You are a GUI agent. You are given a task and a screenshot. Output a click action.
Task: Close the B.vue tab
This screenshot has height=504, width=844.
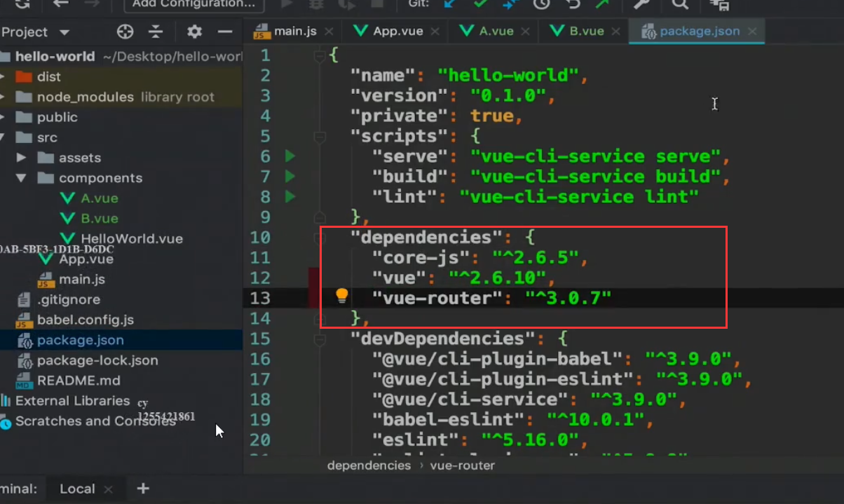click(616, 32)
